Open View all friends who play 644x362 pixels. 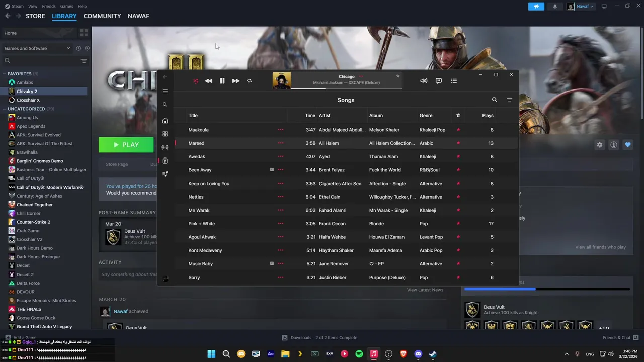coord(600,247)
